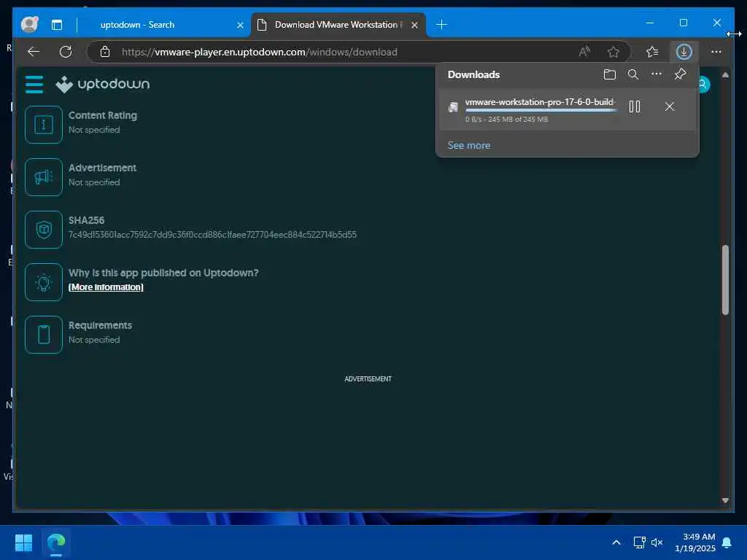747x560 pixels.
Task: Close the Download VMware Workstation tab
Action: pos(414,26)
